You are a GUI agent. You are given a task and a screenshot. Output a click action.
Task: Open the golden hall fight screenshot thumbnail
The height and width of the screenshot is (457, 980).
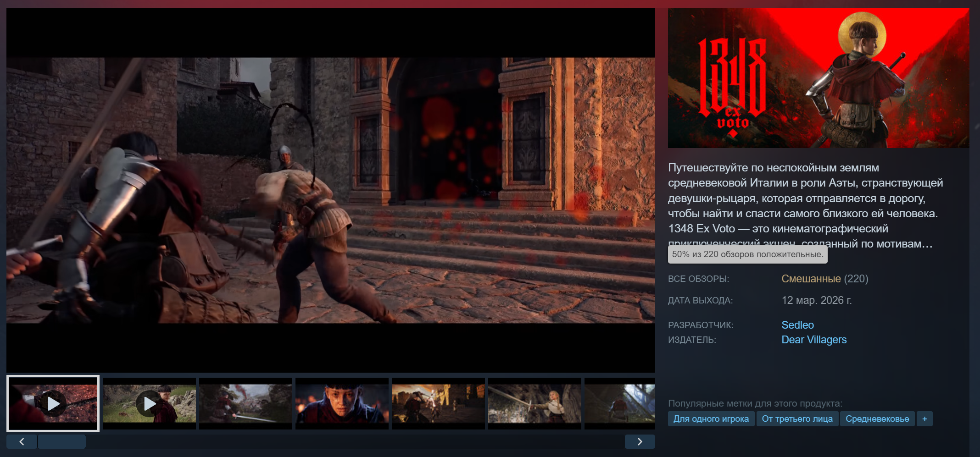tap(438, 403)
